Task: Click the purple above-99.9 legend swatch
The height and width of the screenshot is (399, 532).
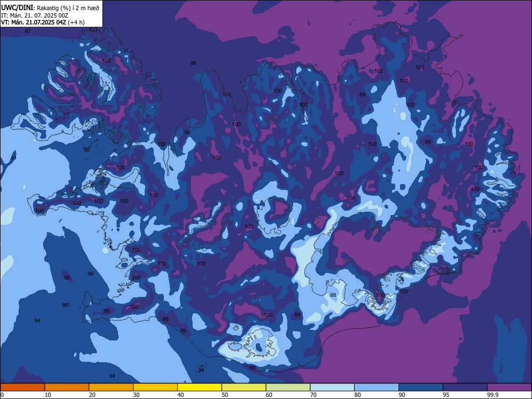Action: coord(509,387)
